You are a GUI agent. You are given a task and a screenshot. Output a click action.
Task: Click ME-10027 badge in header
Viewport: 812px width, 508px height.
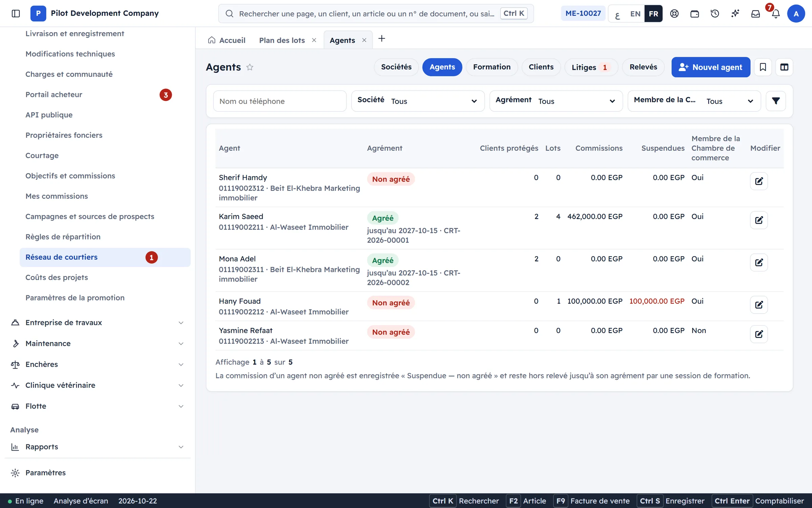583,14
